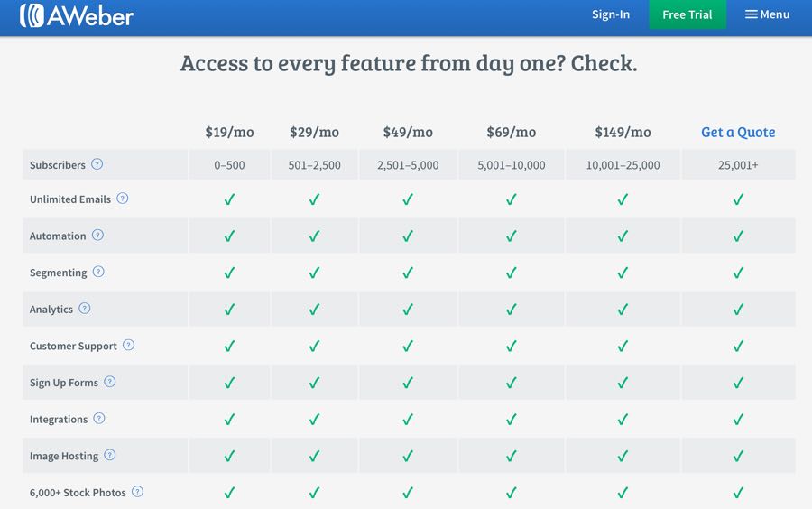Click Analytics checkmark under $69/mo

(x=512, y=310)
